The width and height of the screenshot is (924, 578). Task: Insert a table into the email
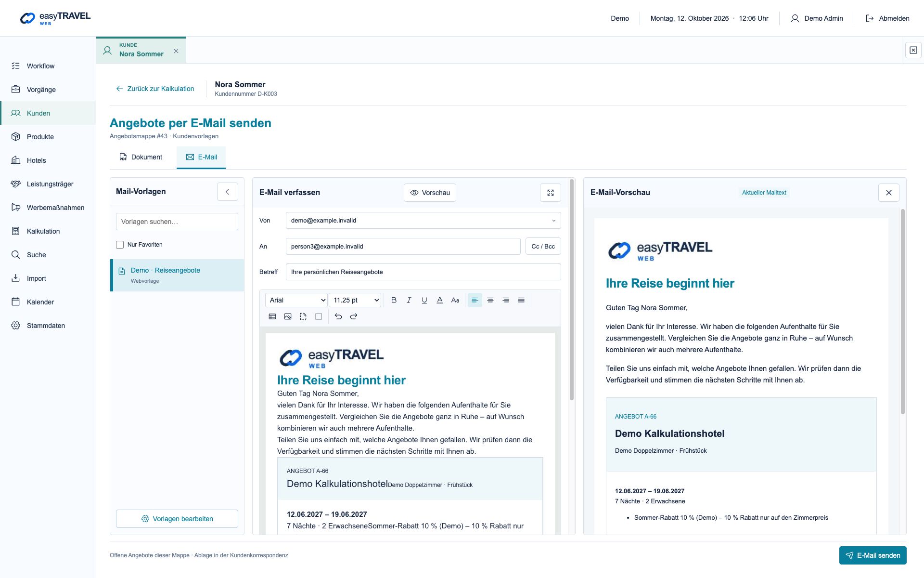coord(272,316)
